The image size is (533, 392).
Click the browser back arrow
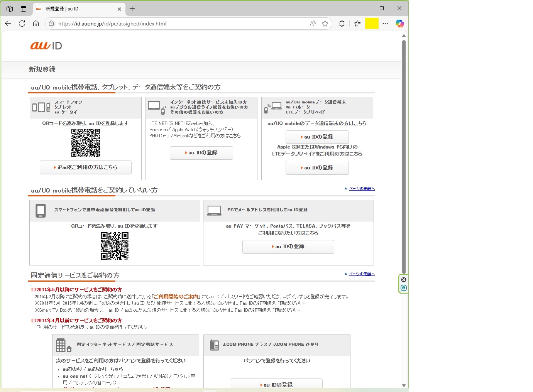click(8, 24)
